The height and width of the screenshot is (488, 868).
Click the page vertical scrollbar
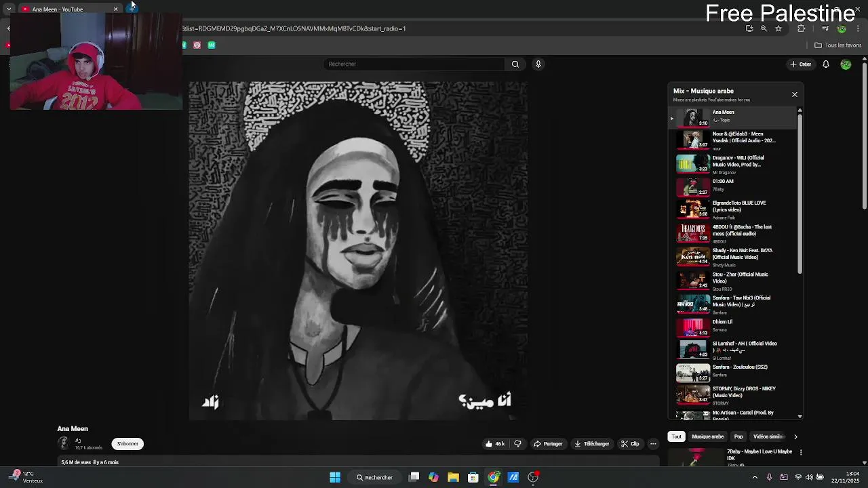[x=865, y=136]
